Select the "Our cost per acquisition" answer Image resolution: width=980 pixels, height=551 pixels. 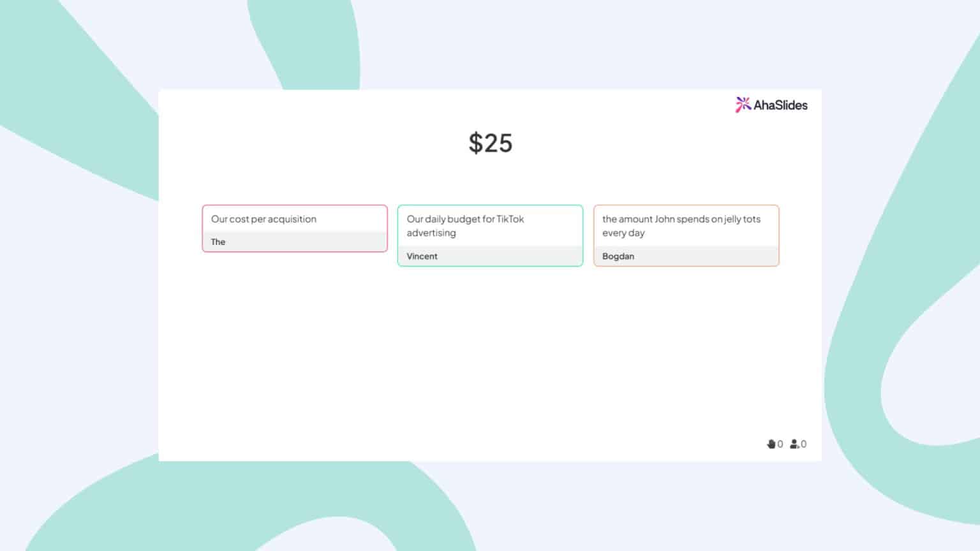pos(264,219)
